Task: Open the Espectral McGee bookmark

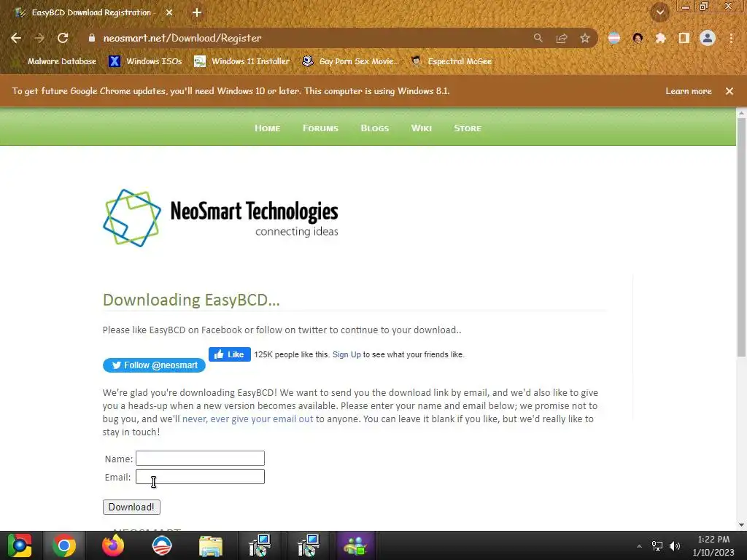Action: tap(451, 61)
